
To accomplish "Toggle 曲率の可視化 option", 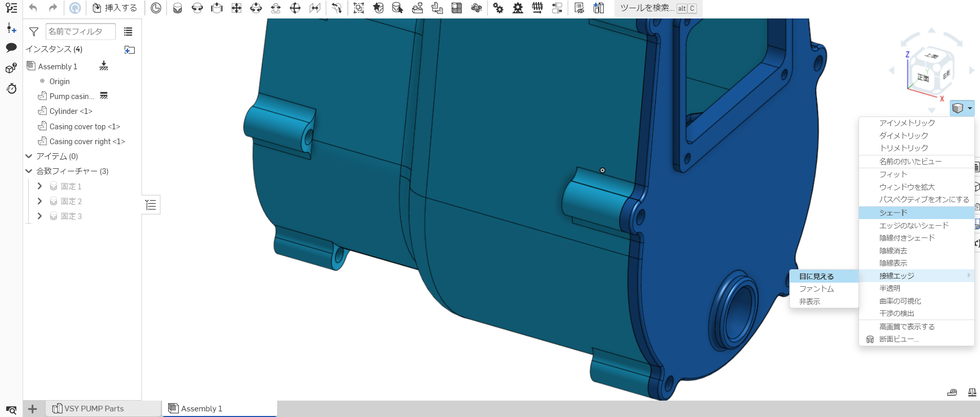I will click(900, 301).
